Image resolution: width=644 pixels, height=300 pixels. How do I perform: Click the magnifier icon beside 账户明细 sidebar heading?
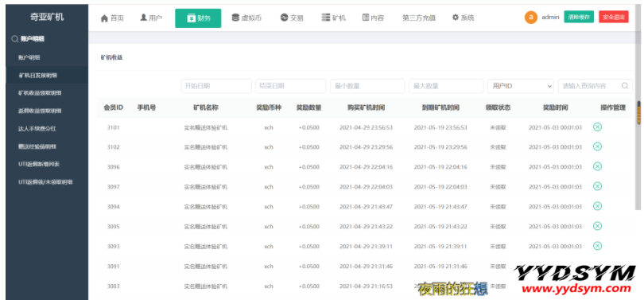[x=15, y=39]
